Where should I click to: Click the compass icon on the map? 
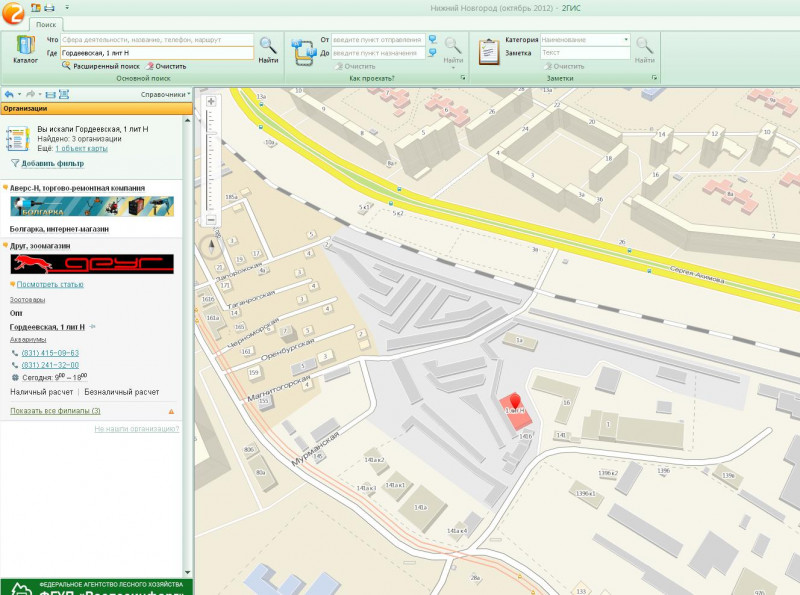click(x=211, y=246)
